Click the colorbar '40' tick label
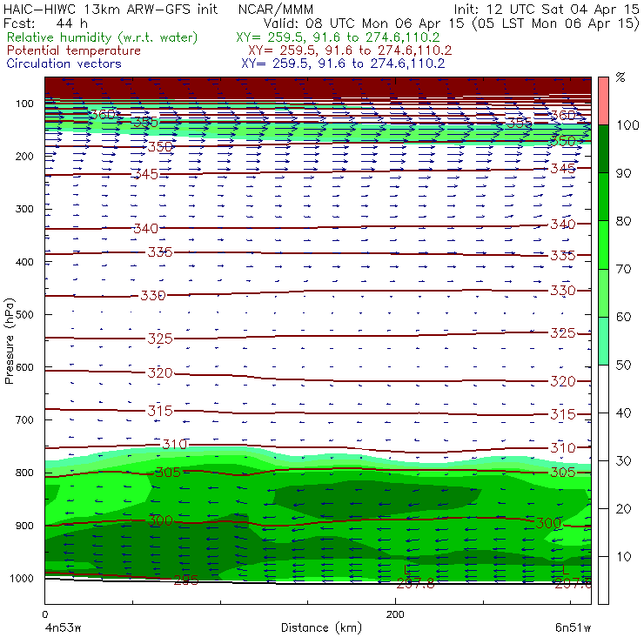644x644 pixels. pyautogui.click(x=623, y=413)
